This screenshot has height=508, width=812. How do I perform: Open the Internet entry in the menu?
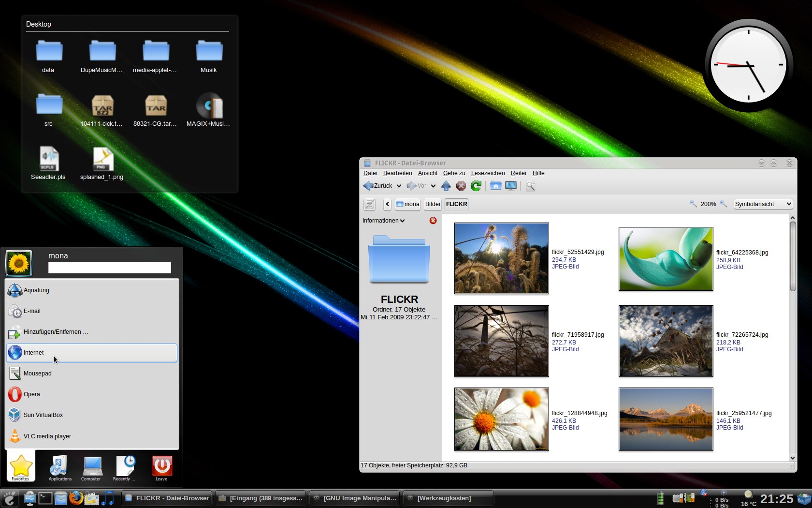[x=92, y=353]
